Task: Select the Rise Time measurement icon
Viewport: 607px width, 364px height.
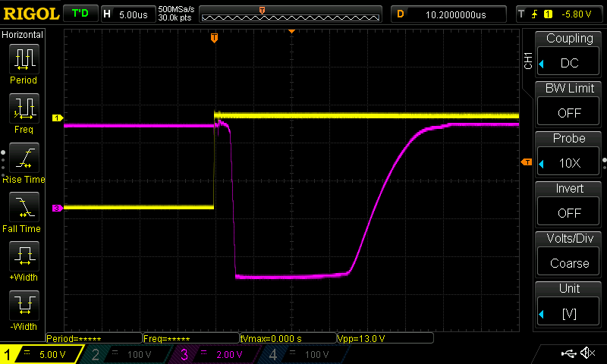Action: point(24,158)
